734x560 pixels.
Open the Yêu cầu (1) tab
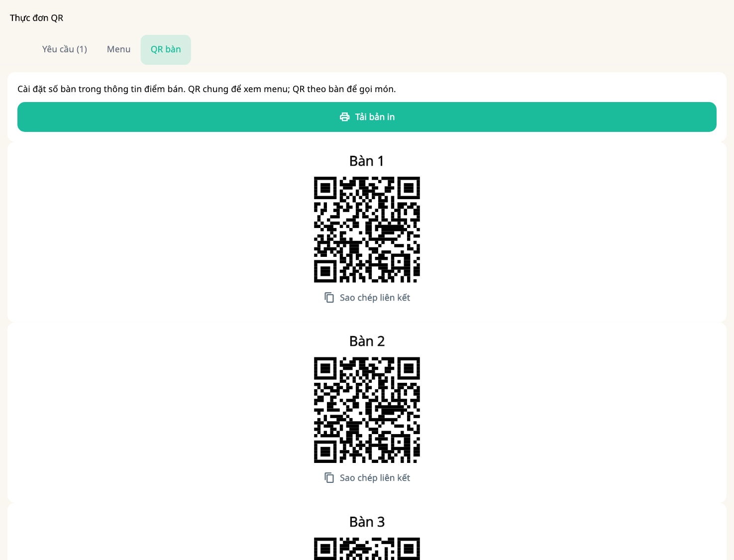click(65, 49)
